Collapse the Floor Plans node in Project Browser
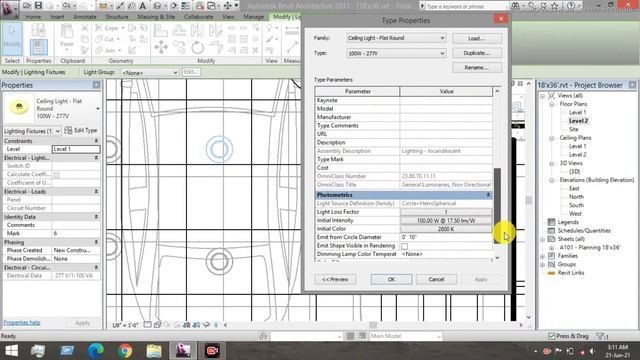Screen dimensions: 640x360 coord(551,104)
